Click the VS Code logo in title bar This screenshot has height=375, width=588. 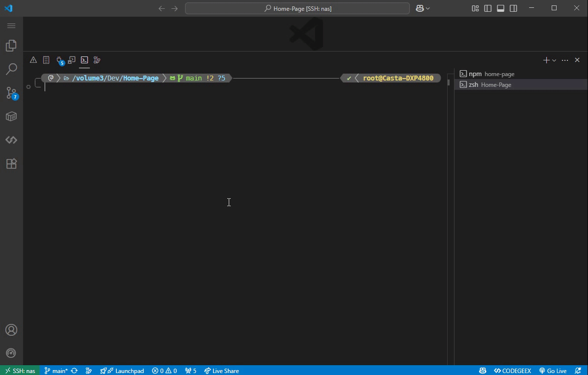pos(8,8)
